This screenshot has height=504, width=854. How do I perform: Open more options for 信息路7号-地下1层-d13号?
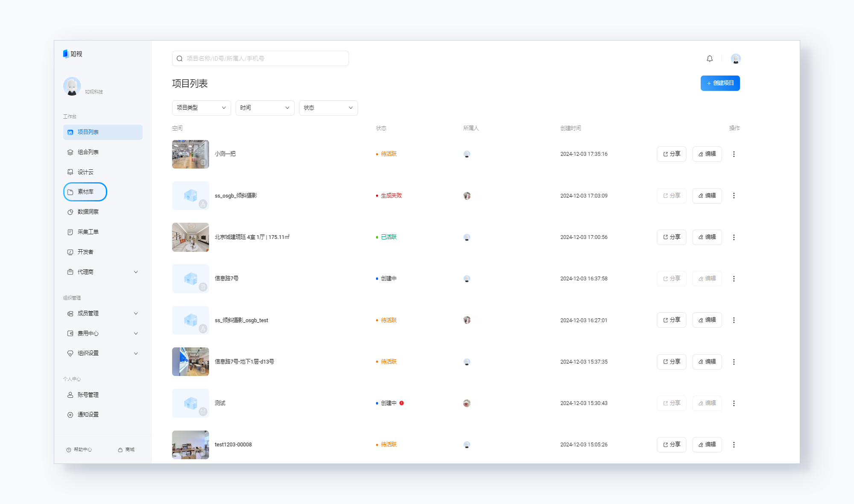point(734,362)
